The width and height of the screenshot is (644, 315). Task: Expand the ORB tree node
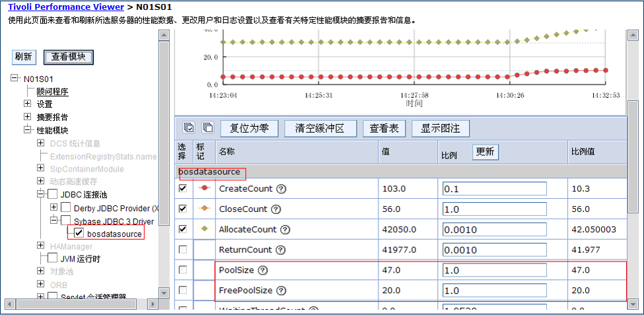coord(41,284)
